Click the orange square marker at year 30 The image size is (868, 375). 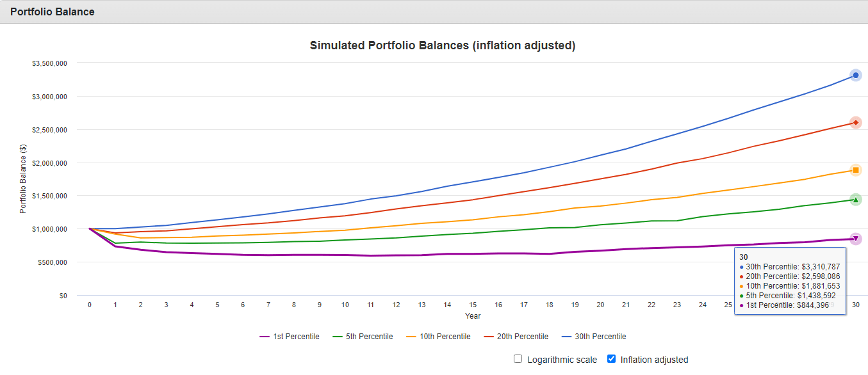tap(855, 170)
